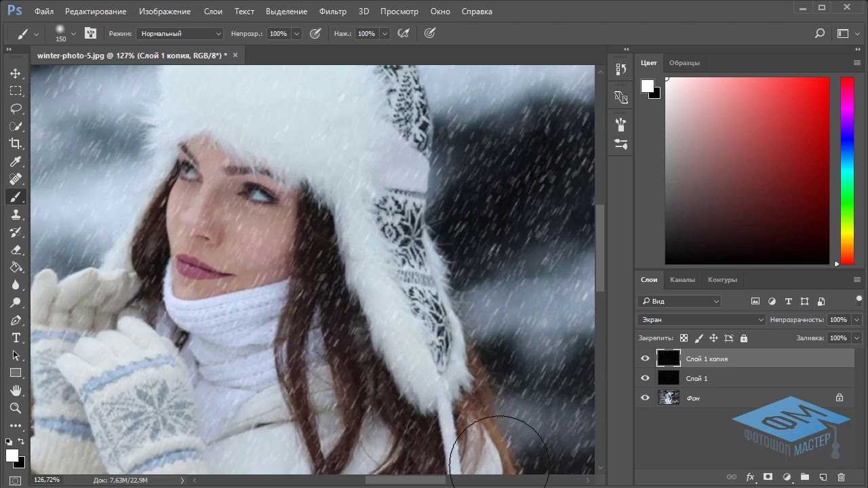Enable airbrush-style build-up
Image resolution: width=868 pixels, height=488 pixels.
403,33
